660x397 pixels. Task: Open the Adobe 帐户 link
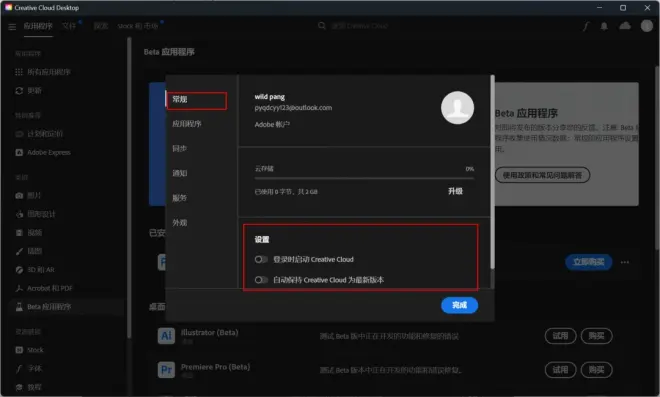pyautogui.click(x=272, y=125)
